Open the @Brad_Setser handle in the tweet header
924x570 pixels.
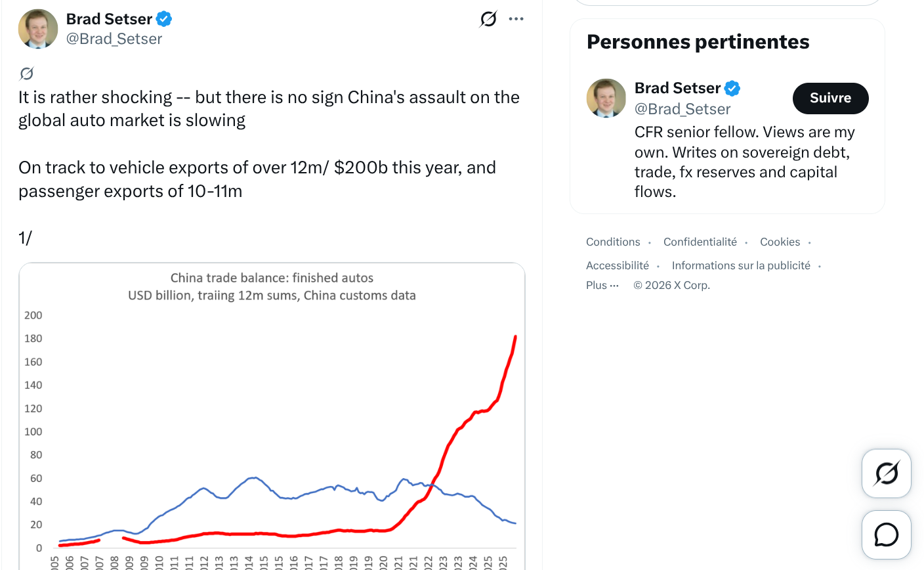[x=114, y=39]
